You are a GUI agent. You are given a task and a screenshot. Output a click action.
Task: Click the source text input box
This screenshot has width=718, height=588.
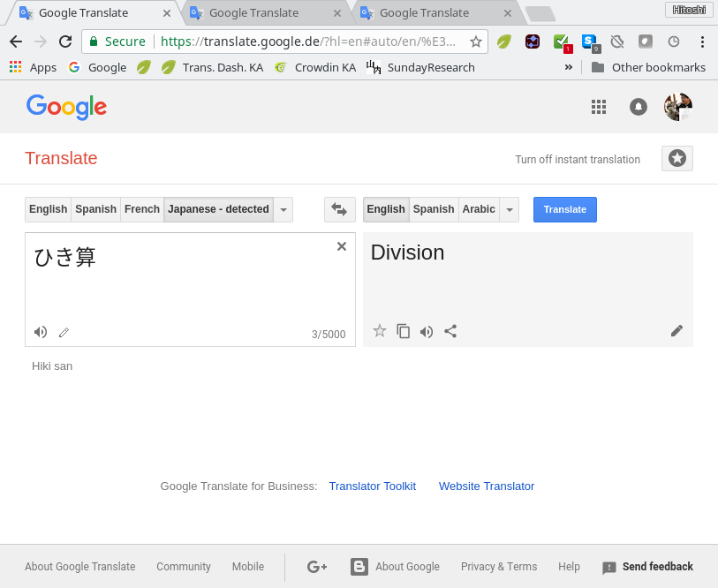190,290
